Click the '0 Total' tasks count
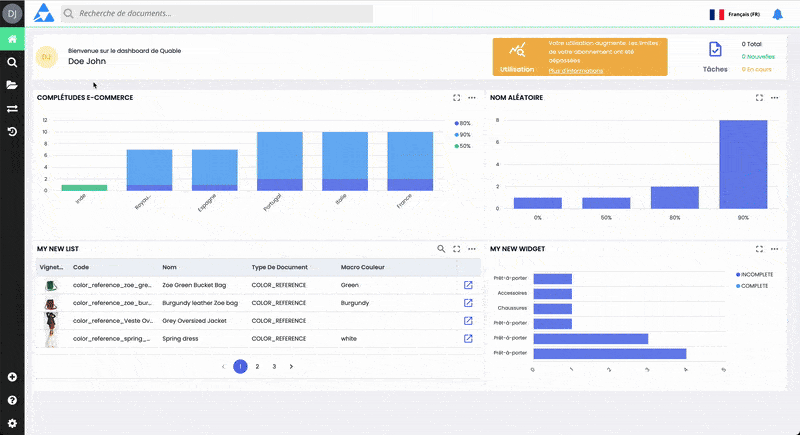 (x=752, y=44)
